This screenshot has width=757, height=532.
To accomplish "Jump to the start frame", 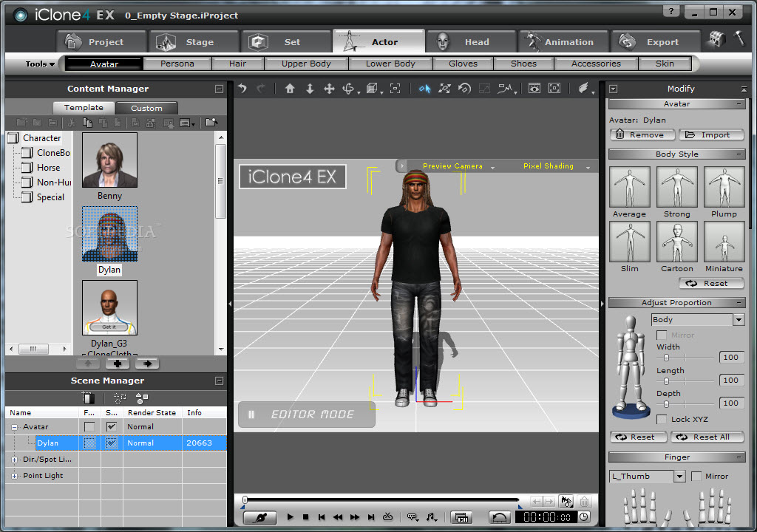I will click(322, 517).
